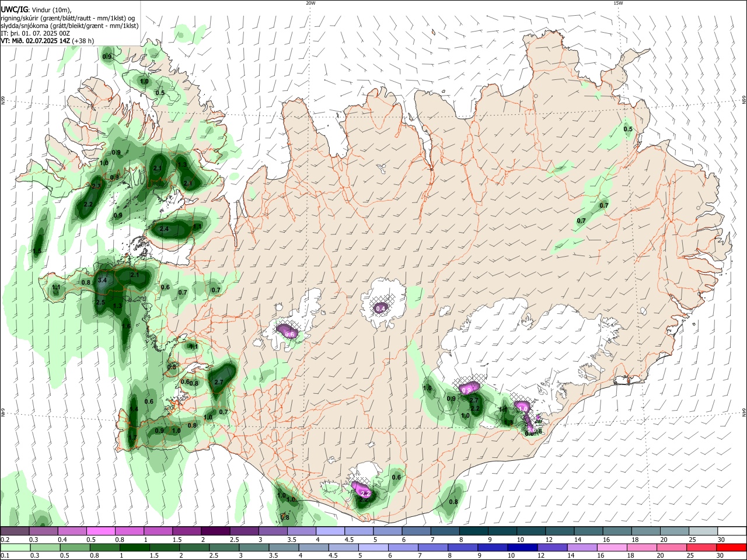Choose the light pink 16–18 swatch, lower legend

coord(612,547)
